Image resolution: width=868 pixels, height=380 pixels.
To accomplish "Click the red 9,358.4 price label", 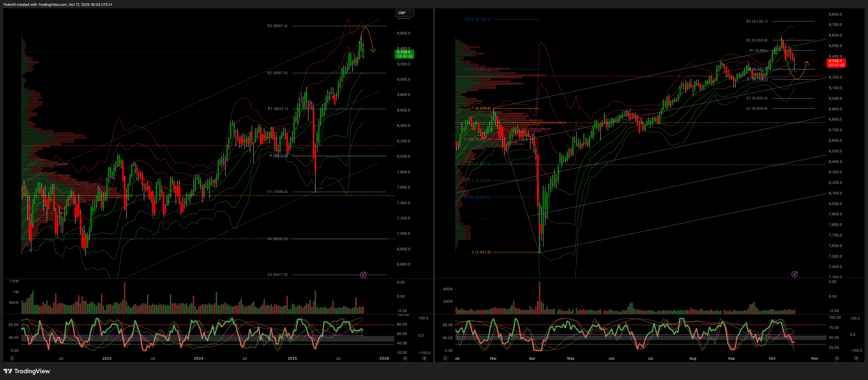I will click(836, 63).
